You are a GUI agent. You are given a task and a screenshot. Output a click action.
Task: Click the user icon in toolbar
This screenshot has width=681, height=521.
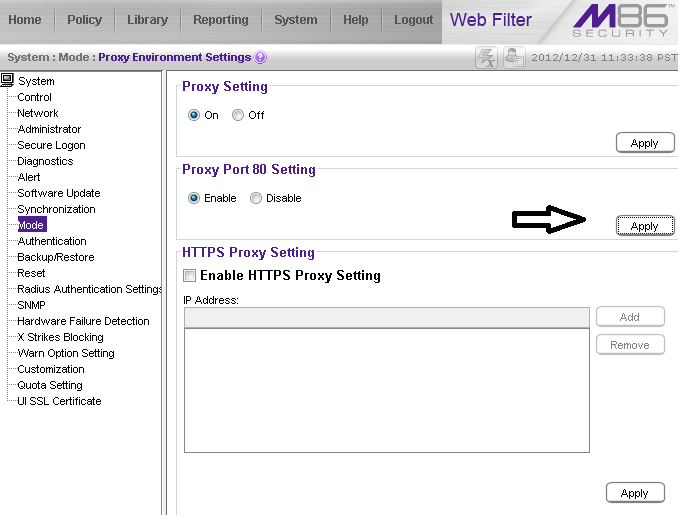[514, 58]
